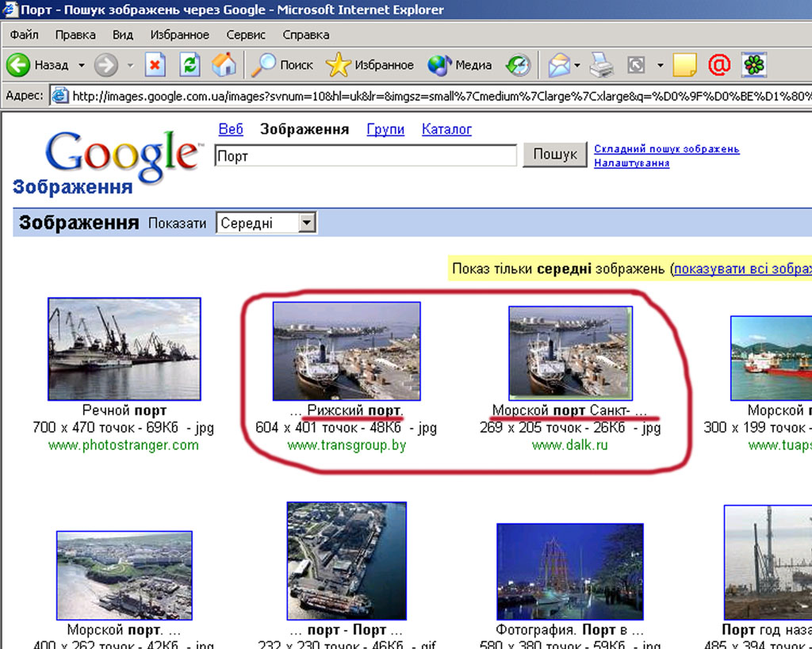Screen dimensions: 812x649
Task: Open the Файл menu
Action: coord(25,35)
